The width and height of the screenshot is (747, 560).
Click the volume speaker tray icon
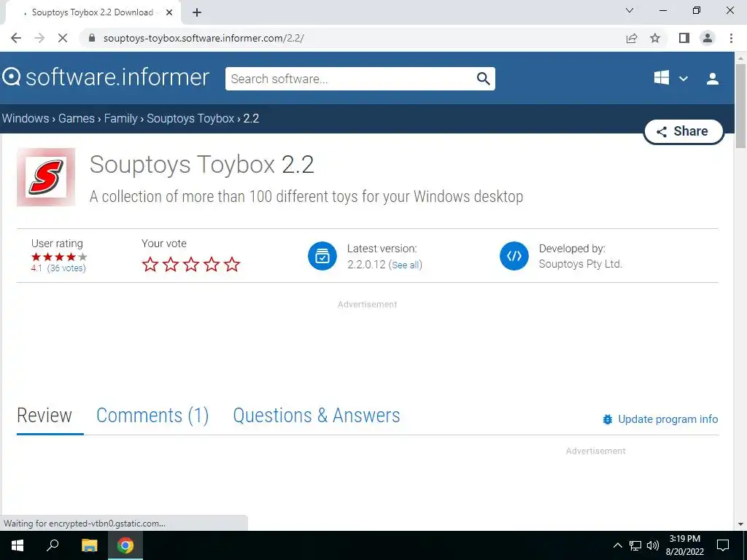pos(653,545)
